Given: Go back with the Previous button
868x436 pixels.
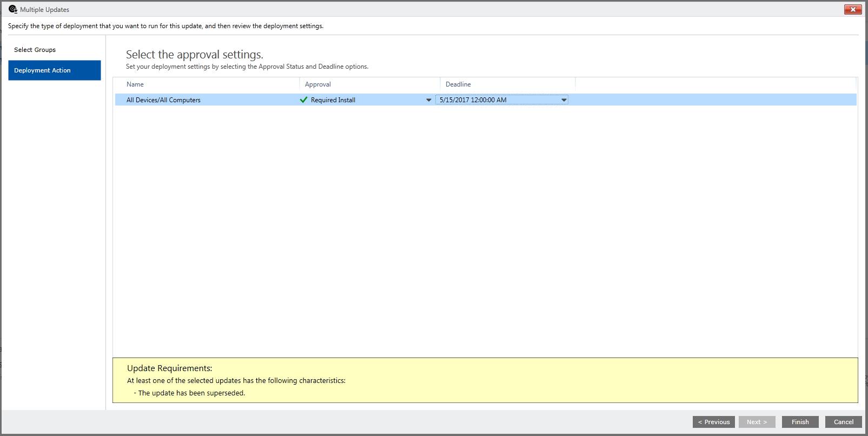Looking at the screenshot, I should tap(713, 422).
